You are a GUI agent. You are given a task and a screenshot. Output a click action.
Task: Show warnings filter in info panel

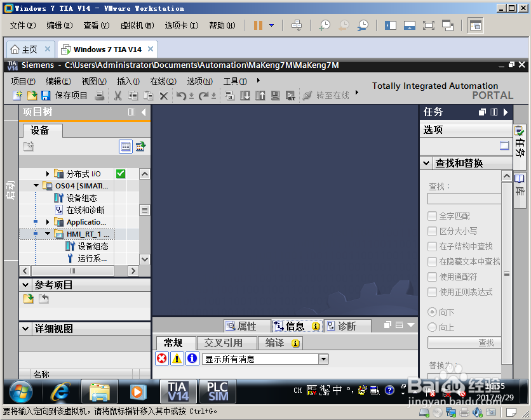[177, 358]
